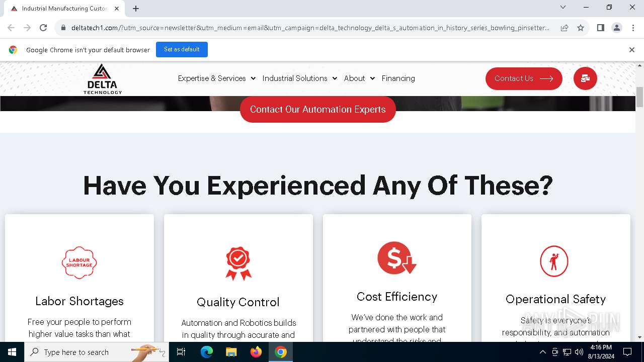Click the page vertical scrollbar thumb
Viewport: 644px width, 362px height.
point(639,97)
